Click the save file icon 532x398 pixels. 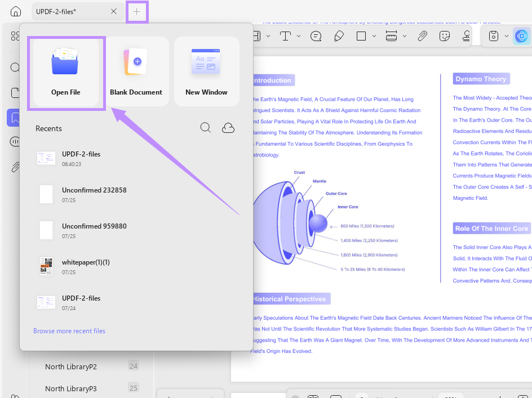coord(493,36)
